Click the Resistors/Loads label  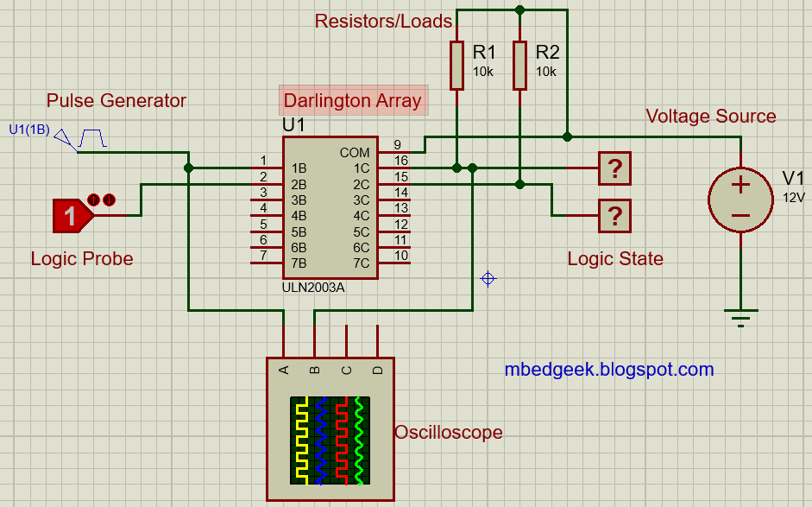tap(383, 22)
